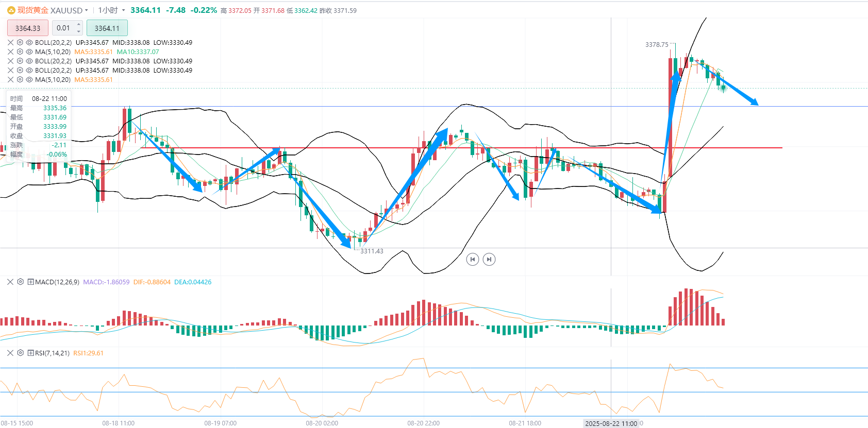Click the MACD(12,26,9) indicator label
Screen dimensions: 868x428
coord(57,282)
